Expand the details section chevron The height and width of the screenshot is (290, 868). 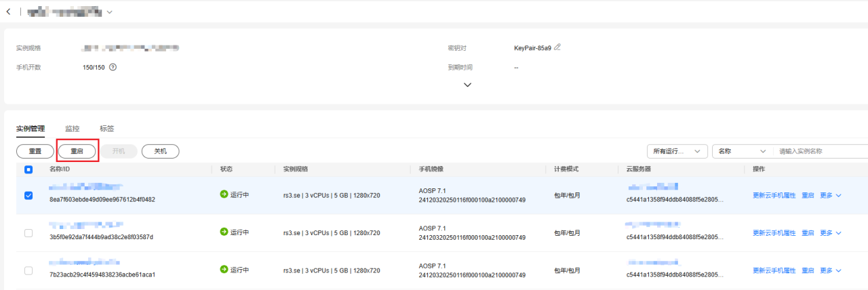tap(467, 85)
